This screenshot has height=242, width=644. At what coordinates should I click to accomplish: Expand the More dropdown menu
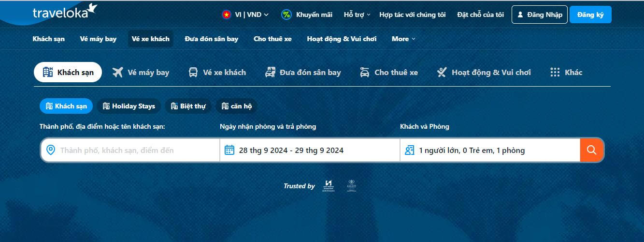pos(403,39)
